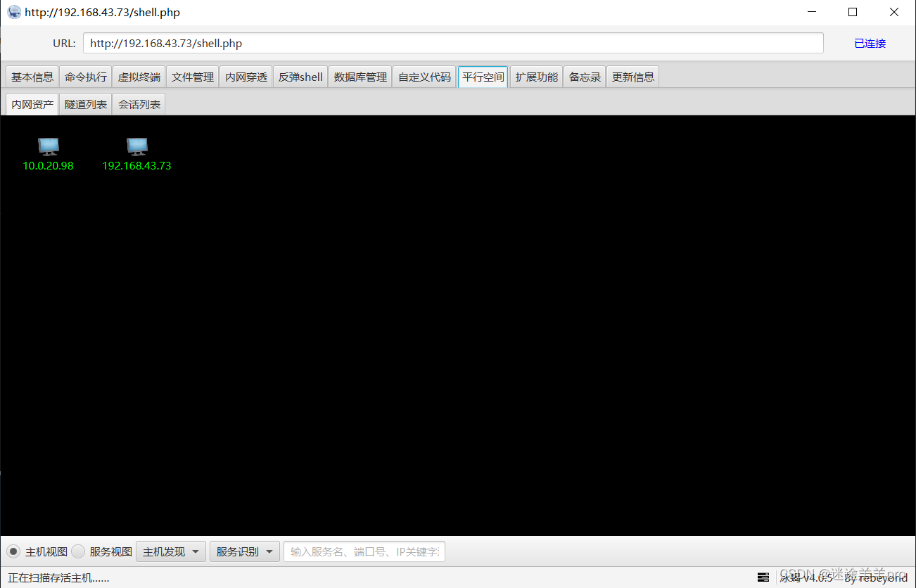Click the 已连接 connection status link
Screen dimensions: 916x588
[870, 43]
